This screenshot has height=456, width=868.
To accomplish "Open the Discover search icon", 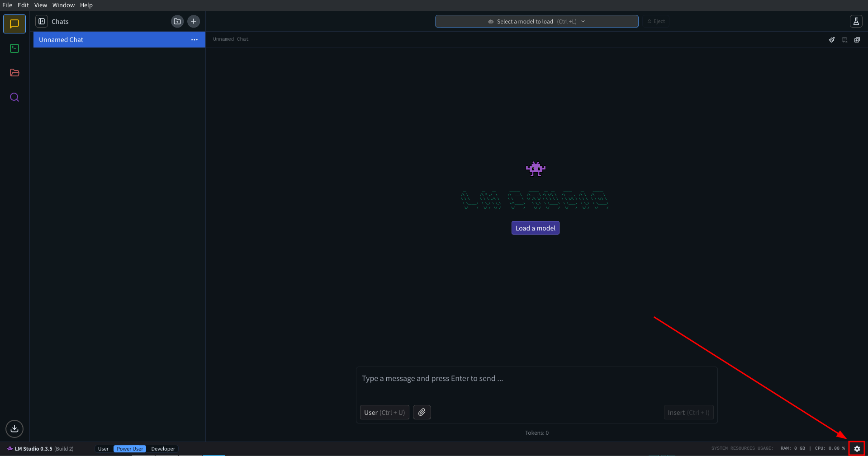I will click(14, 97).
